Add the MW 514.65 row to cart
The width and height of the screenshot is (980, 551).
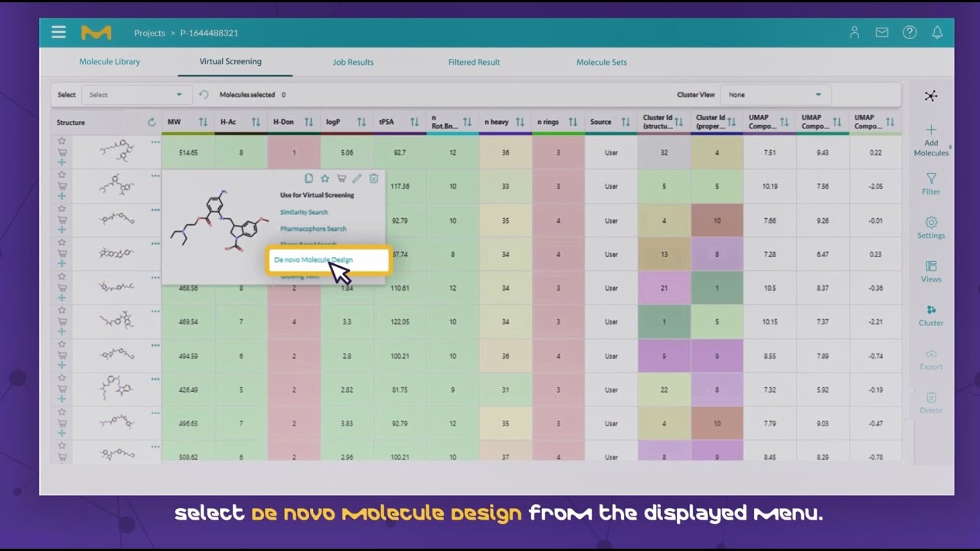[x=62, y=152]
